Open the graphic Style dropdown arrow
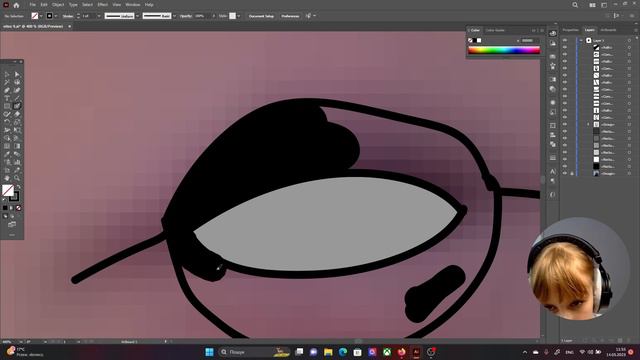Viewport: 640px width, 360px height. pos(239,16)
